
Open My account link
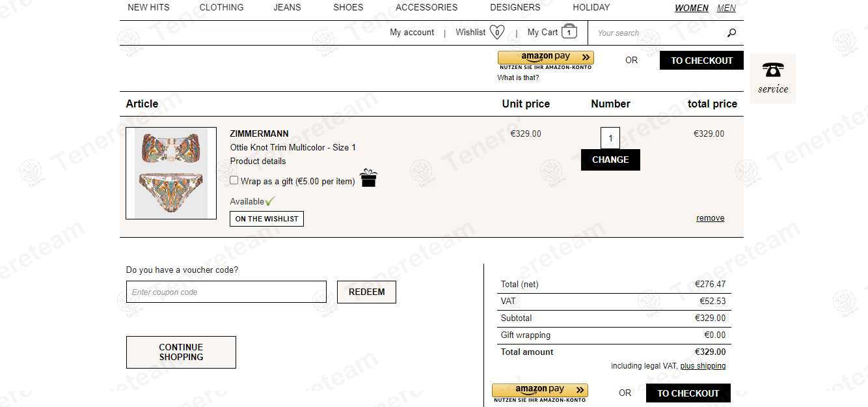412,33
